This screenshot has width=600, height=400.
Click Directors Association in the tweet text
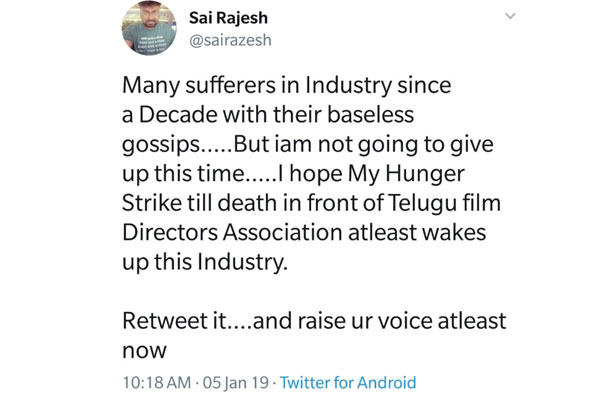[x=232, y=232]
